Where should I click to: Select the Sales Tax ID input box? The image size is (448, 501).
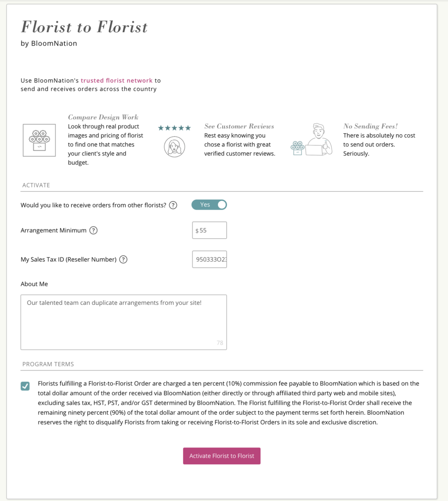pyautogui.click(x=209, y=259)
